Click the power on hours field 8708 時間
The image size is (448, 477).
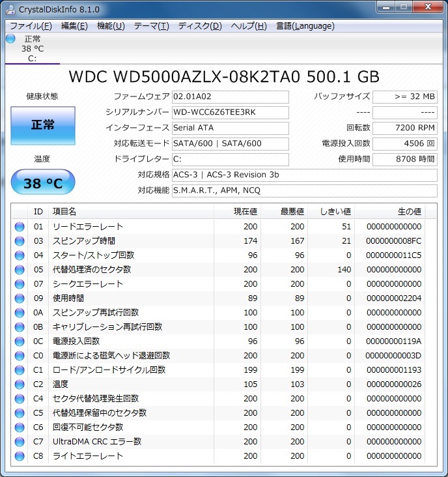point(405,160)
